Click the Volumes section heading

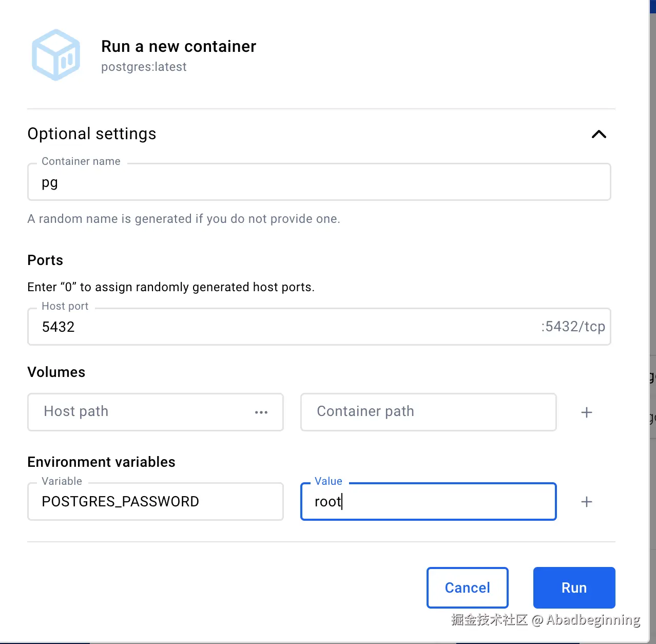56,372
